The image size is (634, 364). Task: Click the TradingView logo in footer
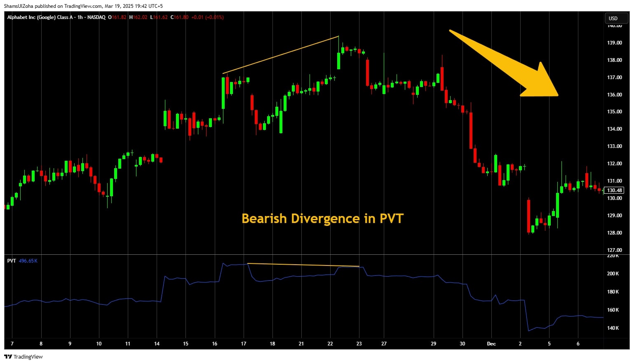click(x=23, y=357)
